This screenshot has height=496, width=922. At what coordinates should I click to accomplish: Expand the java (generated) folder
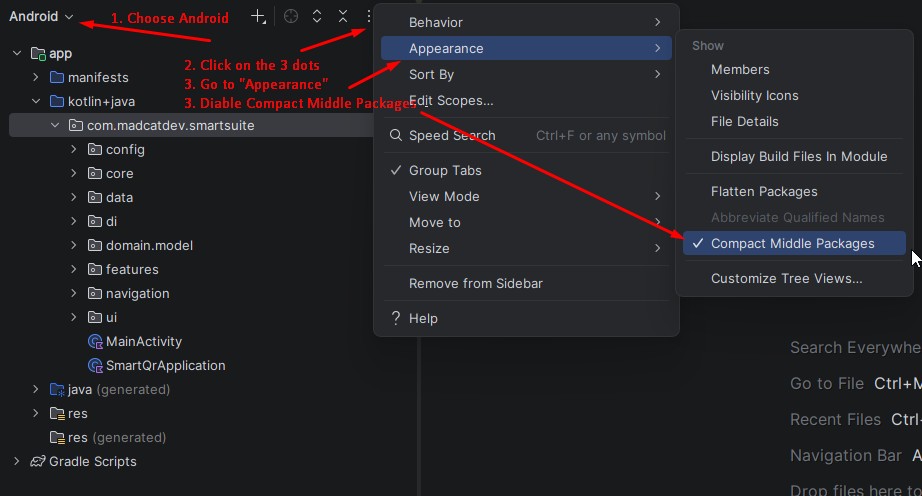click(x=36, y=390)
